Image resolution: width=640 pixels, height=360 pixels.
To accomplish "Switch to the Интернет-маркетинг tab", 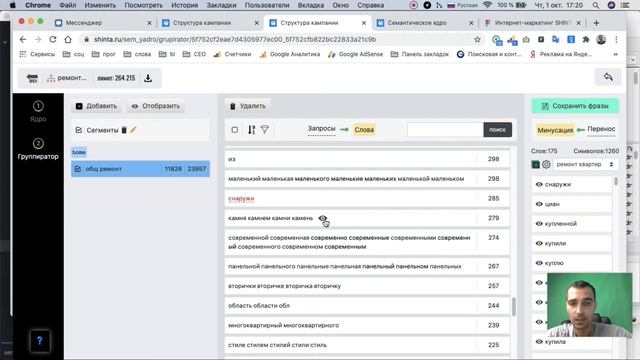I will [x=533, y=23].
